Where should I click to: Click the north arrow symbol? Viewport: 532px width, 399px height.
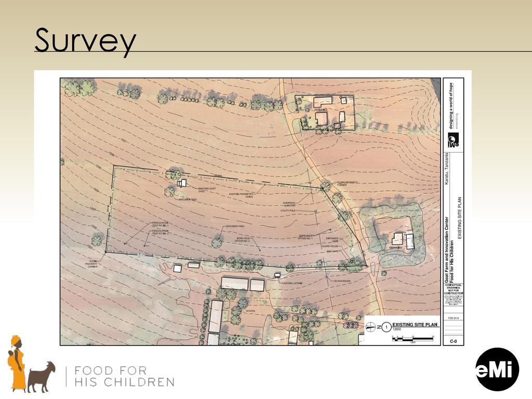(x=371, y=327)
